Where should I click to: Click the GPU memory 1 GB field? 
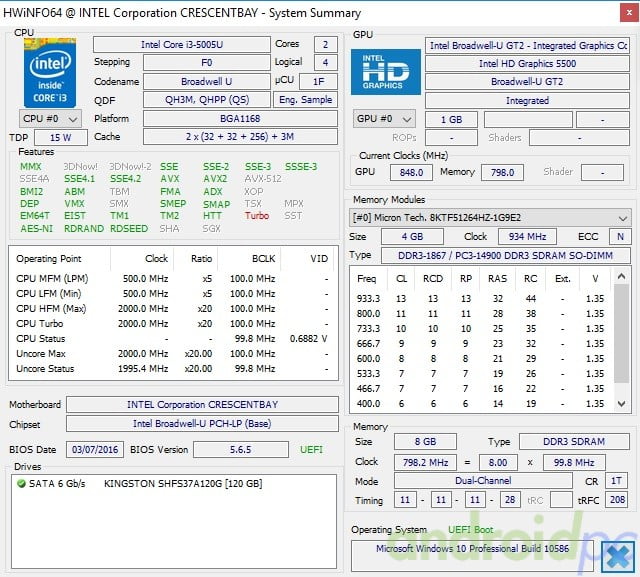[x=451, y=120]
